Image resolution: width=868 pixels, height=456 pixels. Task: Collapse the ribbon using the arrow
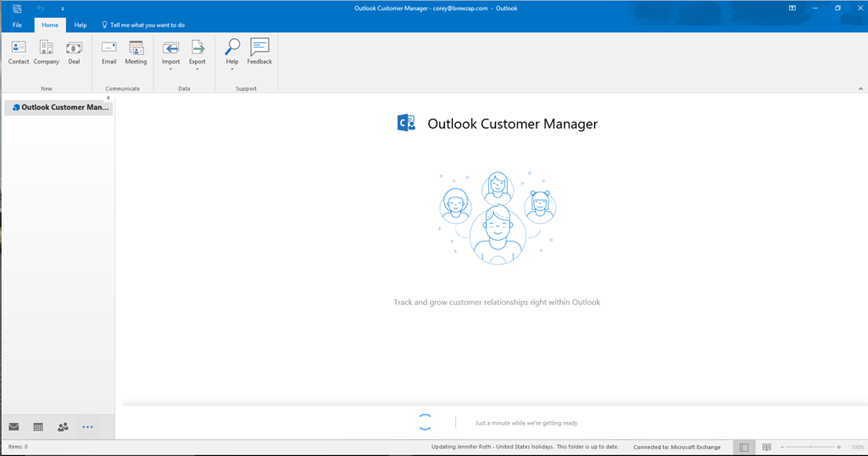[860, 88]
